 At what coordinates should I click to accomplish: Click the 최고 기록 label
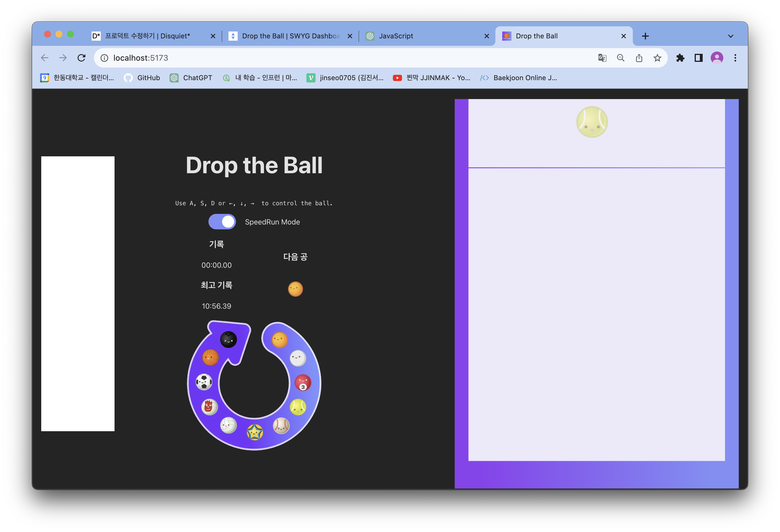[x=216, y=285]
